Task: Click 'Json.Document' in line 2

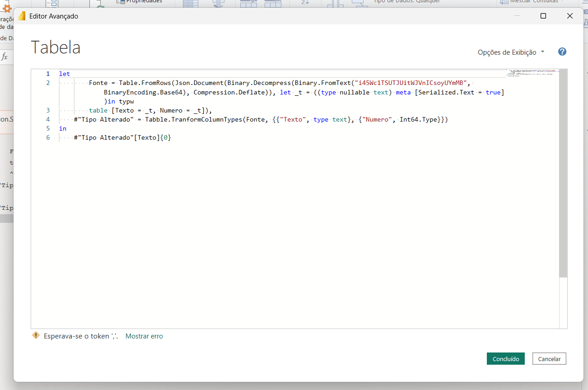Action: (199, 83)
